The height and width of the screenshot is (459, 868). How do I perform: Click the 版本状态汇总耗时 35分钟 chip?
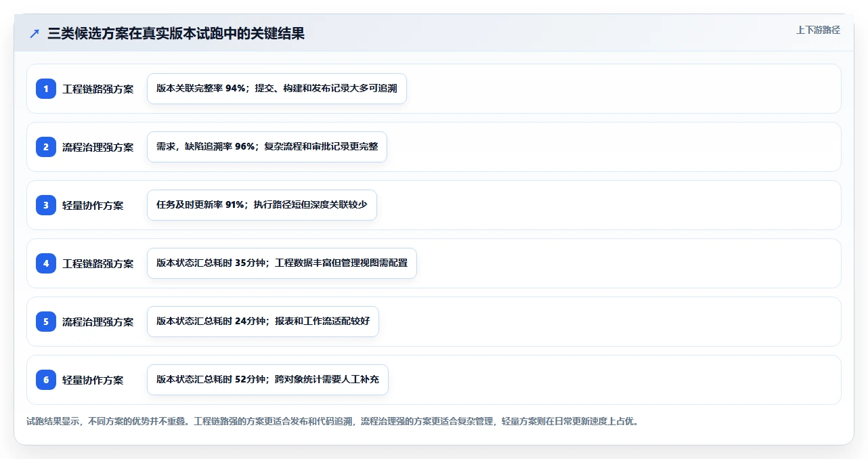click(282, 263)
